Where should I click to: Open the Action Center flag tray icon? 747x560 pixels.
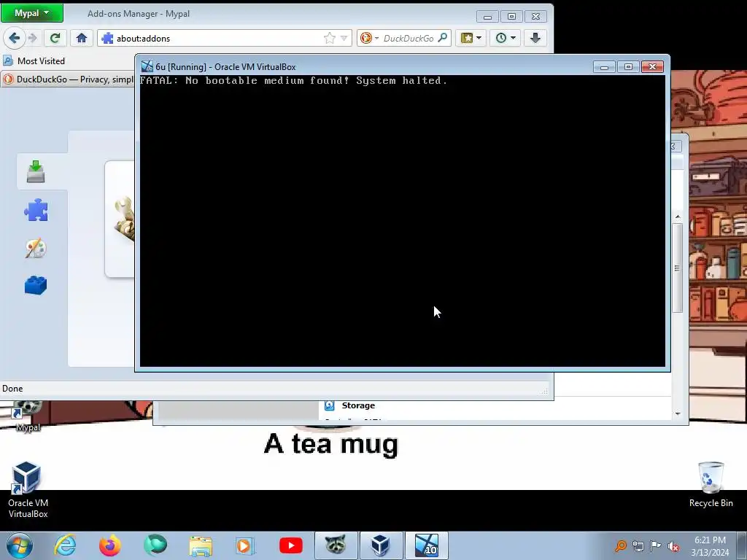[656, 546]
